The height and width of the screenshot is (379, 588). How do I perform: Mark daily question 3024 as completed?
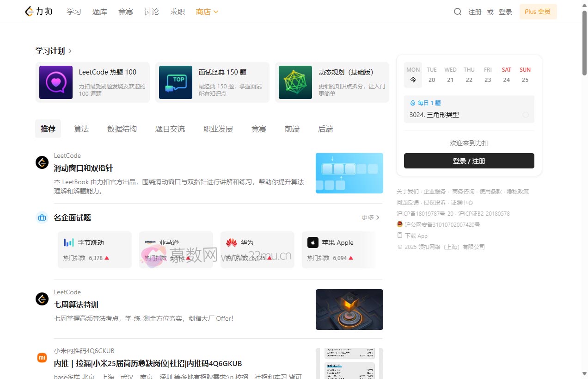526,115
